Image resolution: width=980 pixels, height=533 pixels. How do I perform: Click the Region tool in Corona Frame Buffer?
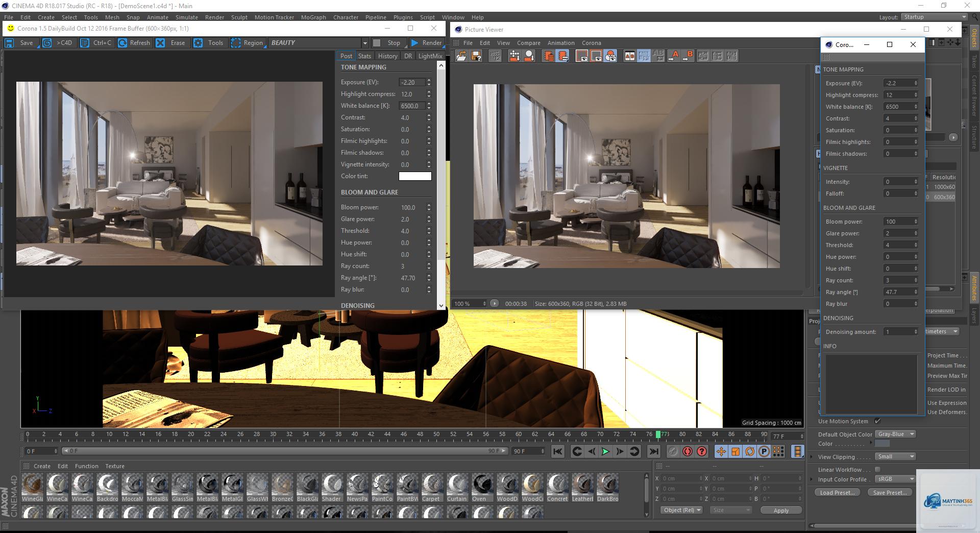click(247, 43)
